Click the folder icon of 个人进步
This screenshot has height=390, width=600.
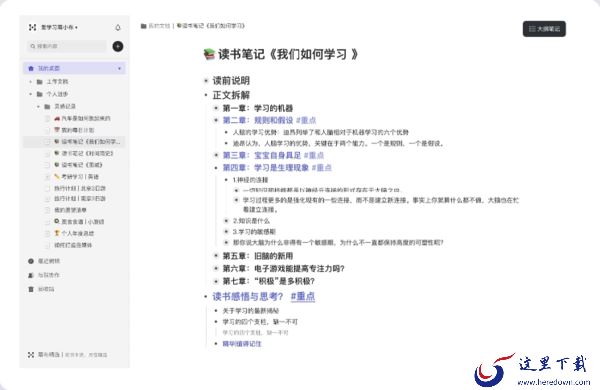pos(39,94)
